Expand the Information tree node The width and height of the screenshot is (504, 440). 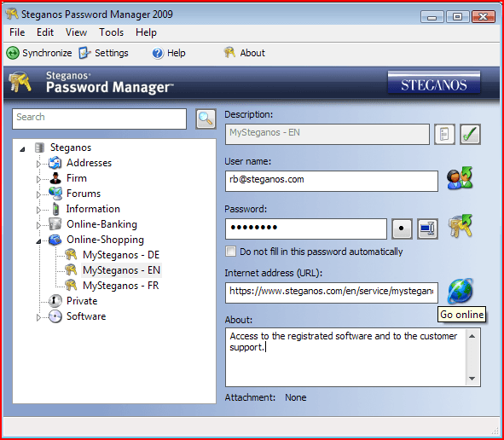tap(38, 211)
